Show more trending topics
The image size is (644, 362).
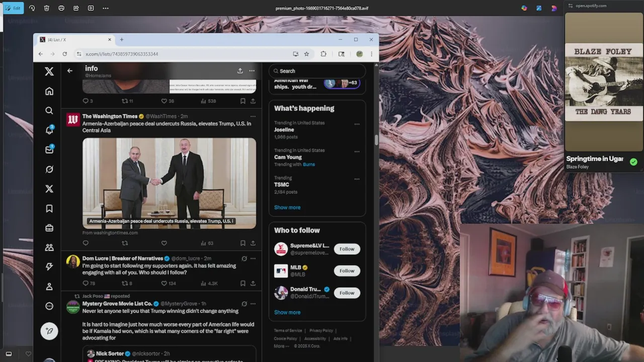[287, 207]
